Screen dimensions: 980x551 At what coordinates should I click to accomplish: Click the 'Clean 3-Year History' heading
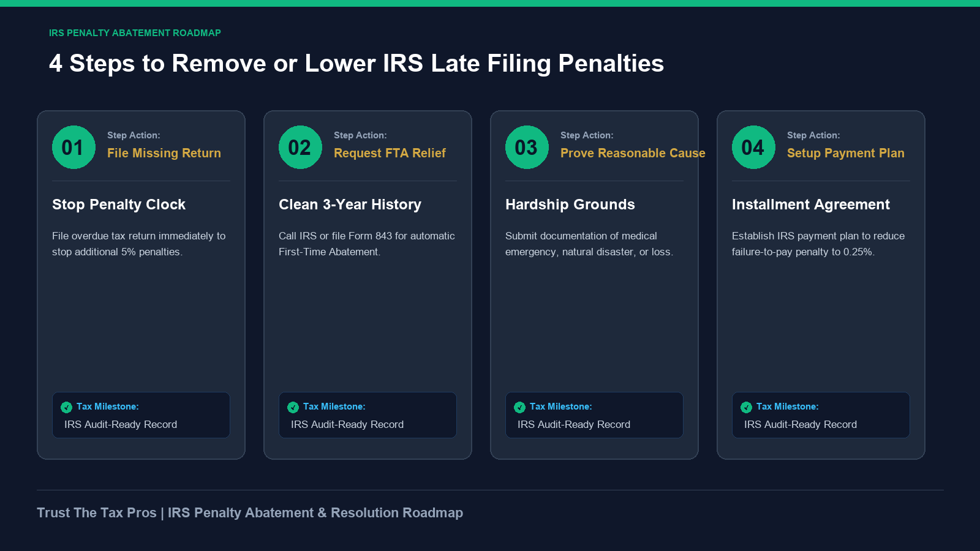(x=350, y=204)
